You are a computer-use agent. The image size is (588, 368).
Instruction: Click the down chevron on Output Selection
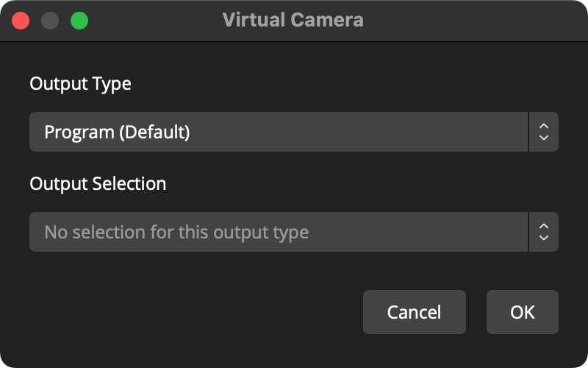click(x=544, y=238)
